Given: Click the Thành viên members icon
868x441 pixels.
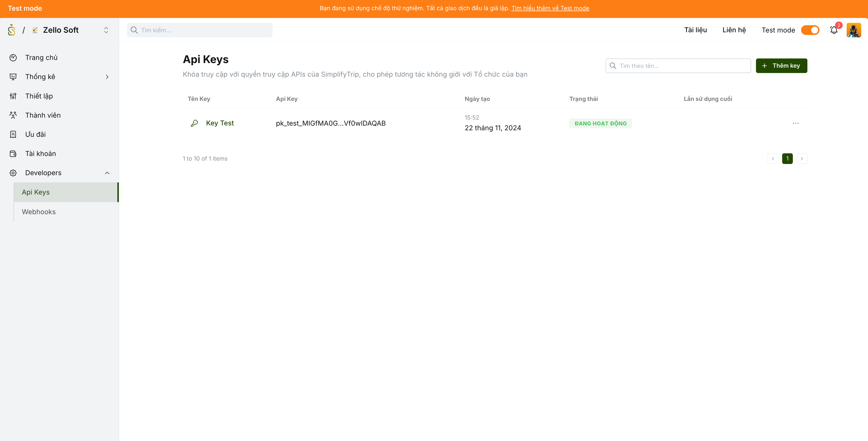Looking at the screenshot, I should point(13,115).
